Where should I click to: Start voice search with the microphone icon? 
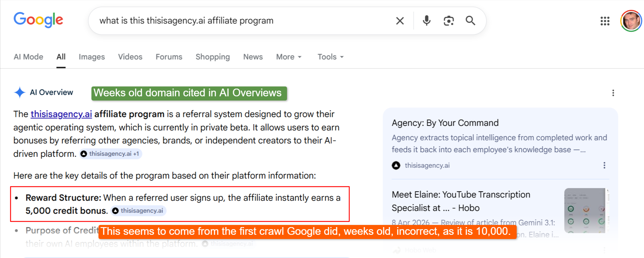click(427, 21)
